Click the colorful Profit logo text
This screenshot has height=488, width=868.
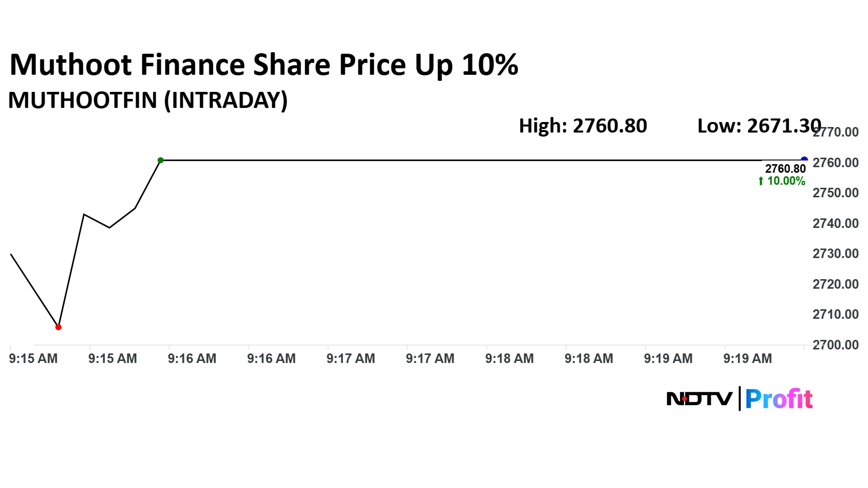(779, 399)
